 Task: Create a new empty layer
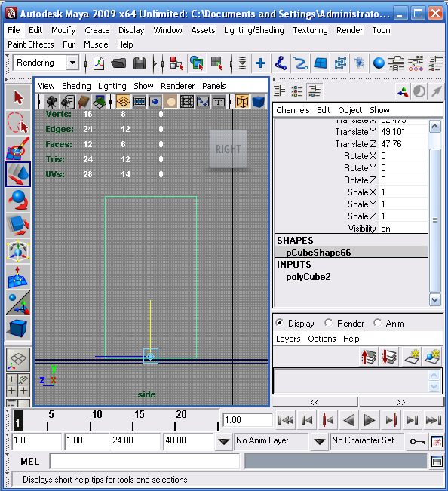pyautogui.click(x=411, y=357)
